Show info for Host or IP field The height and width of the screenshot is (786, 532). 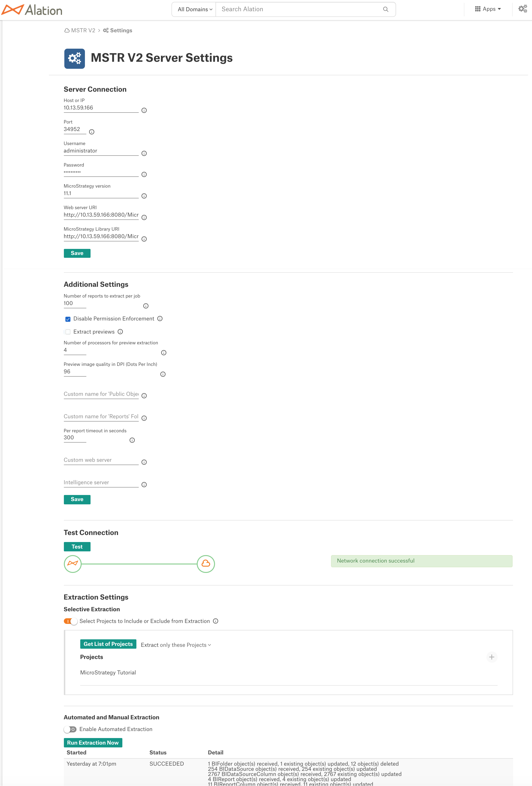click(144, 110)
